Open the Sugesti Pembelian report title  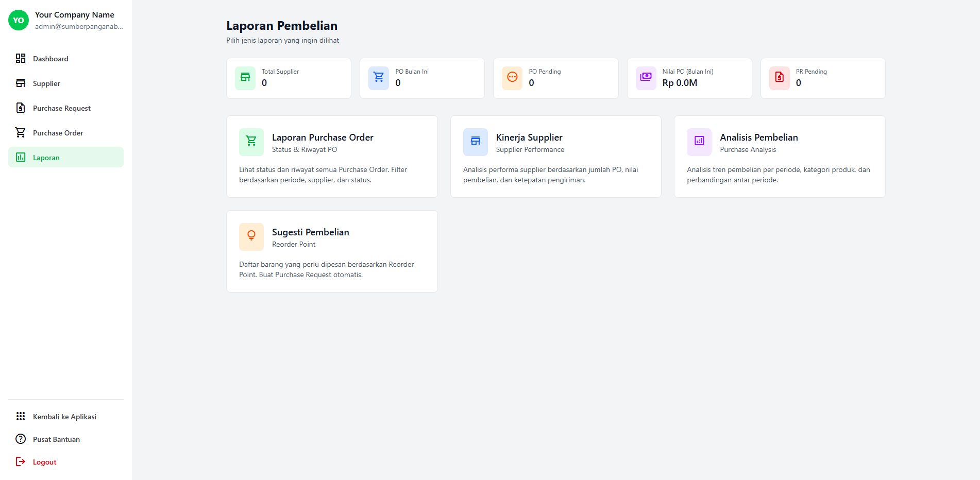pyautogui.click(x=310, y=232)
